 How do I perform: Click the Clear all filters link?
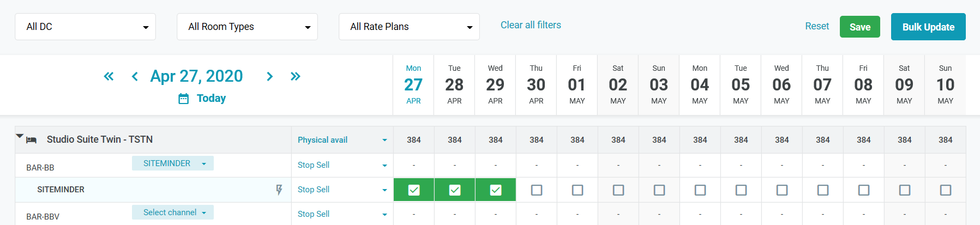pos(531,25)
